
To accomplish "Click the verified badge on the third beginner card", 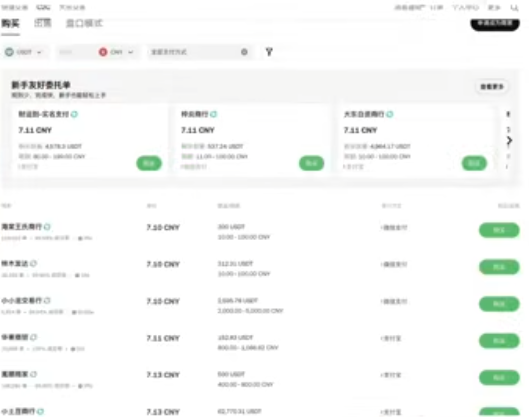I will [x=390, y=114].
